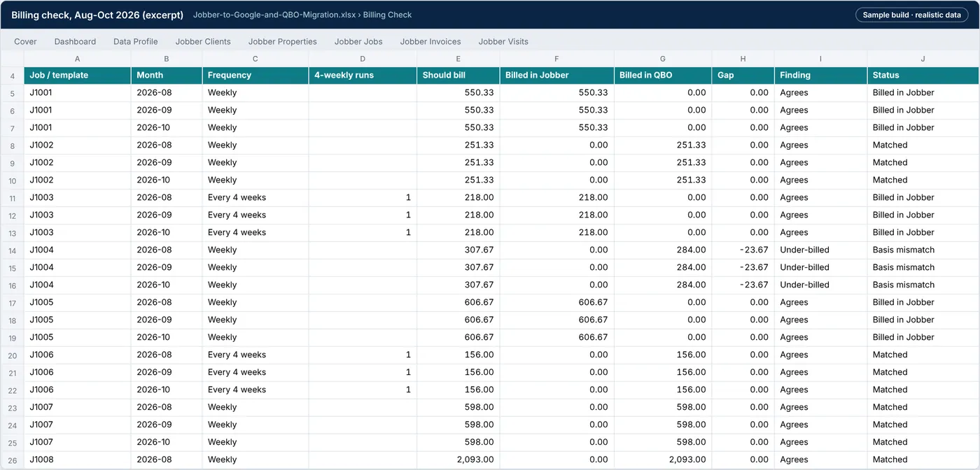This screenshot has width=980, height=470.
Task: Select row number 26
Action: coord(12,460)
